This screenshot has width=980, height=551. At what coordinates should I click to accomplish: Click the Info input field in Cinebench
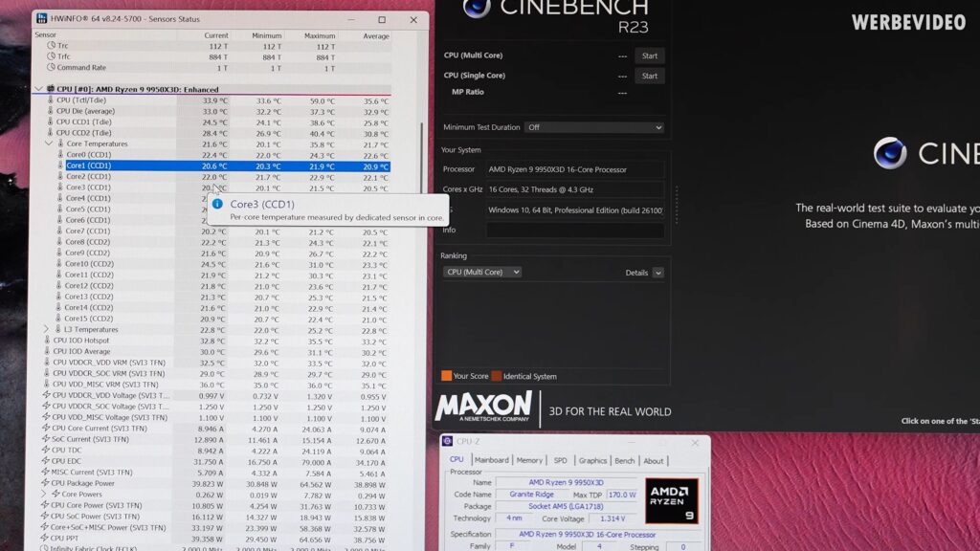575,231
